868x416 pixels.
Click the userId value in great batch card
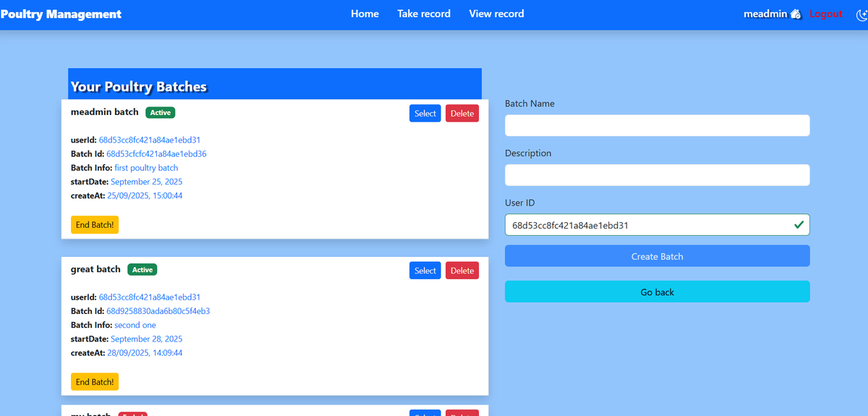coord(150,297)
